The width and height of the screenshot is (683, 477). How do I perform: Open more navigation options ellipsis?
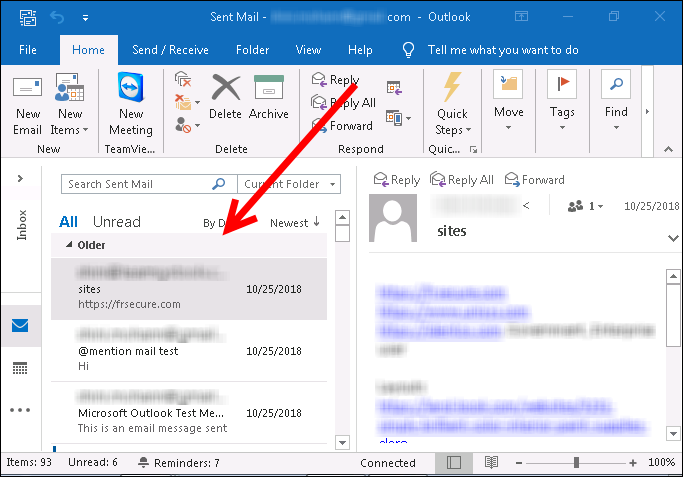pyautogui.click(x=20, y=410)
